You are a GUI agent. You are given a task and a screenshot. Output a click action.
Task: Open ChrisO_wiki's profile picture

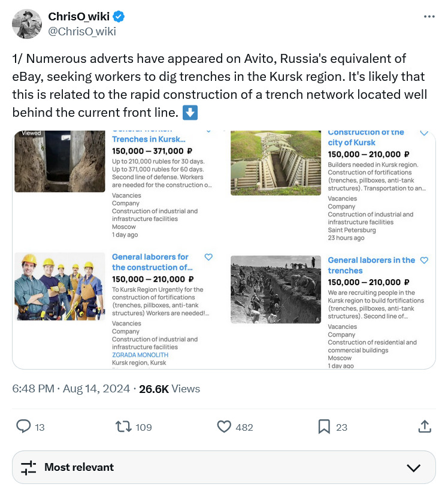click(x=27, y=24)
